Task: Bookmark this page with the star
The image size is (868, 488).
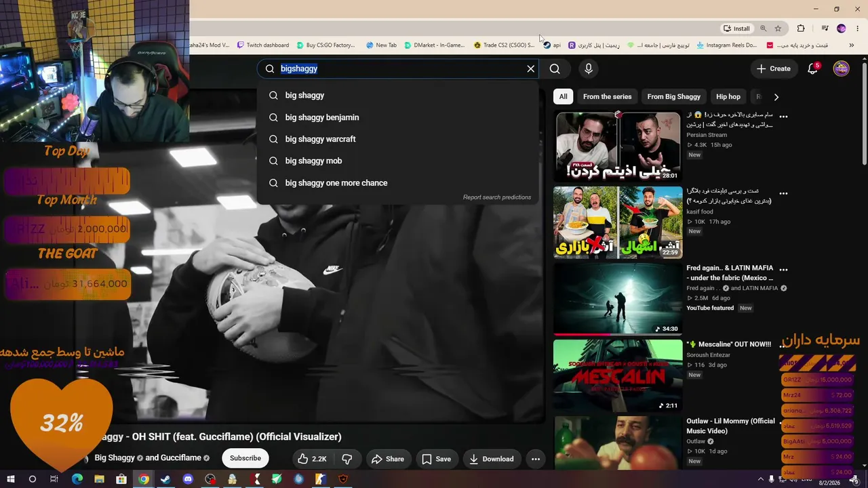Action: tap(778, 28)
